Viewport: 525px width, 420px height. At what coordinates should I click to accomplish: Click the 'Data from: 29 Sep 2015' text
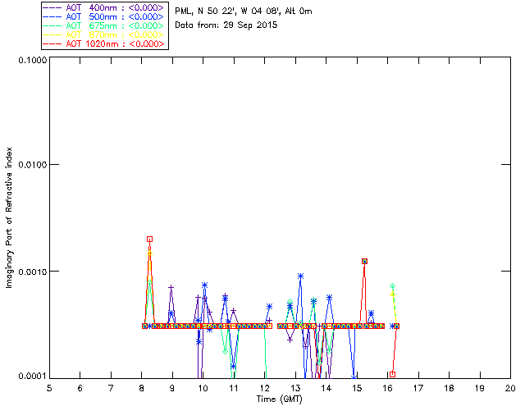(x=226, y=25)
